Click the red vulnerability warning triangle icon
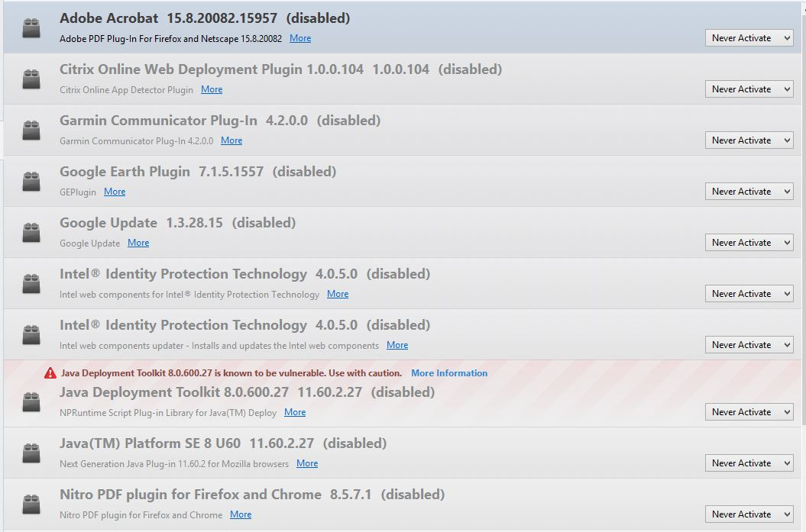 [50, 373]
